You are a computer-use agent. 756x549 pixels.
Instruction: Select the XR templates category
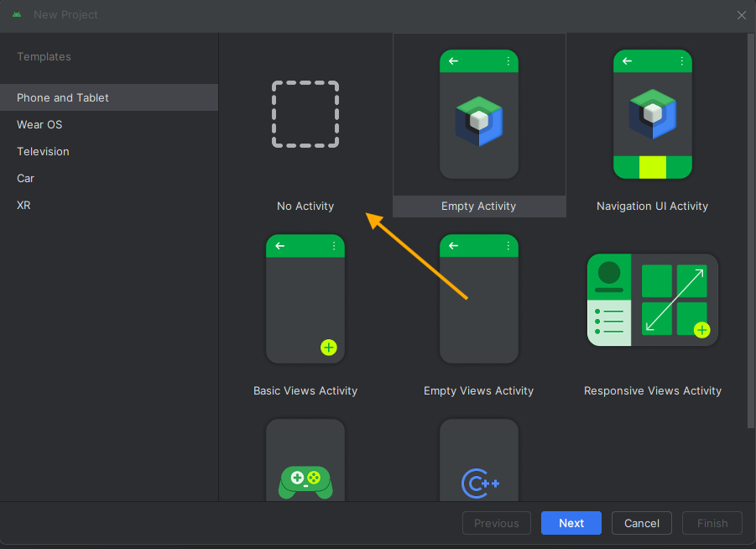[x=23, y=205]
